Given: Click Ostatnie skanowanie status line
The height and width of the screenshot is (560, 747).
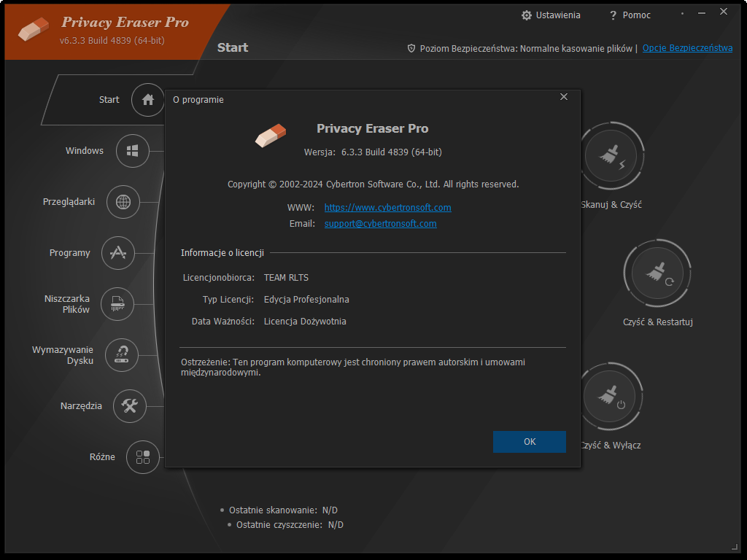Looking at the screenshot, I should (283, 510).
